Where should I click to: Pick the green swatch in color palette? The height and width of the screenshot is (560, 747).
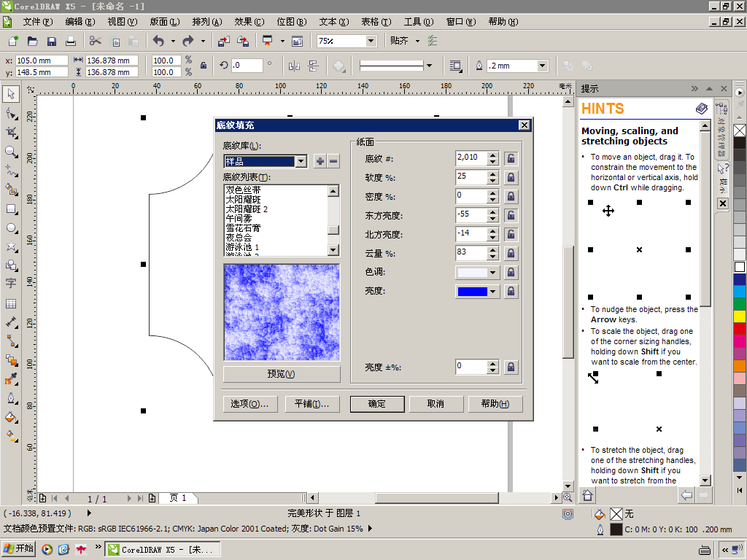740,304
